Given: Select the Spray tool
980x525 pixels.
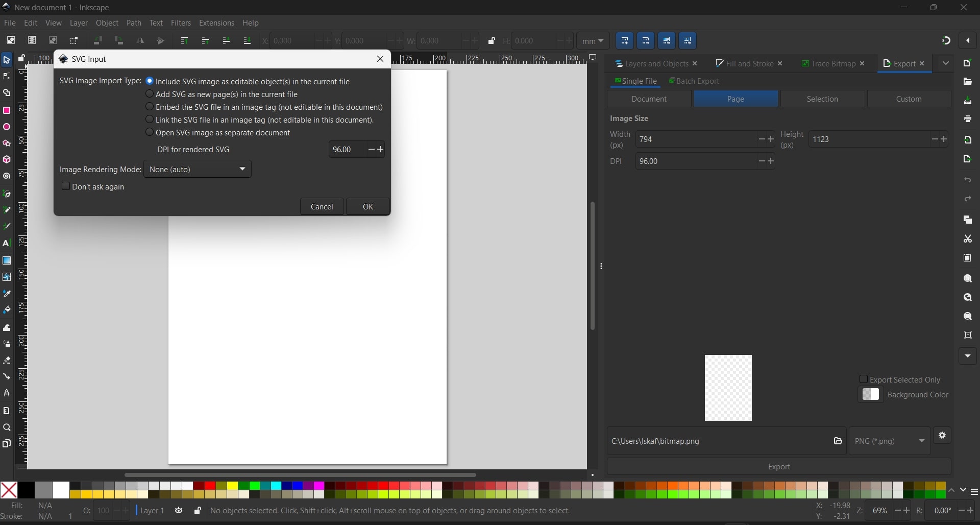Looking at the screenshot, I should click(x=7, y=344).
